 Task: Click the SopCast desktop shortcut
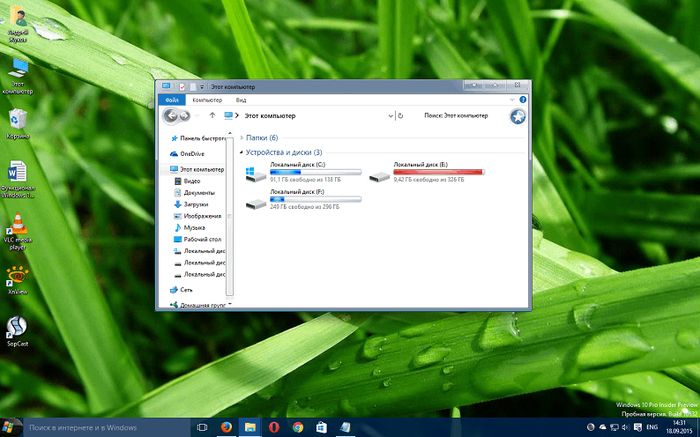tap(17, 327)
